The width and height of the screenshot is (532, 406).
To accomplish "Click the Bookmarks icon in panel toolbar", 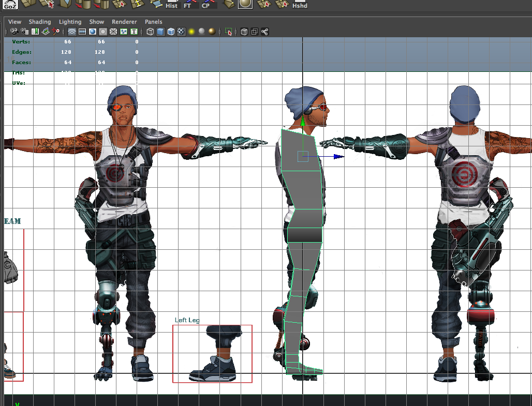I will coord(35,32).
